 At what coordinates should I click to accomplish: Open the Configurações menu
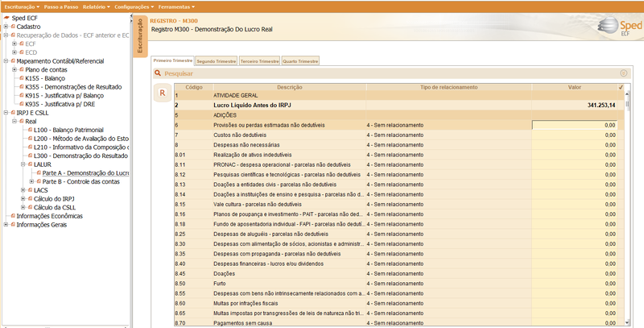click(x=134, y=7)
